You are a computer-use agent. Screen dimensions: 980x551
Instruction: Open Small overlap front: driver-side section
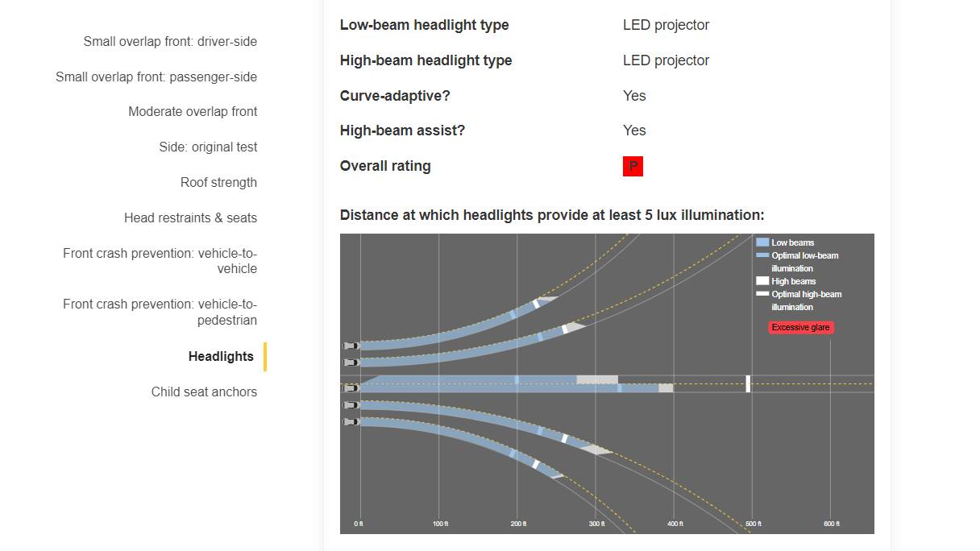(170, 42)
